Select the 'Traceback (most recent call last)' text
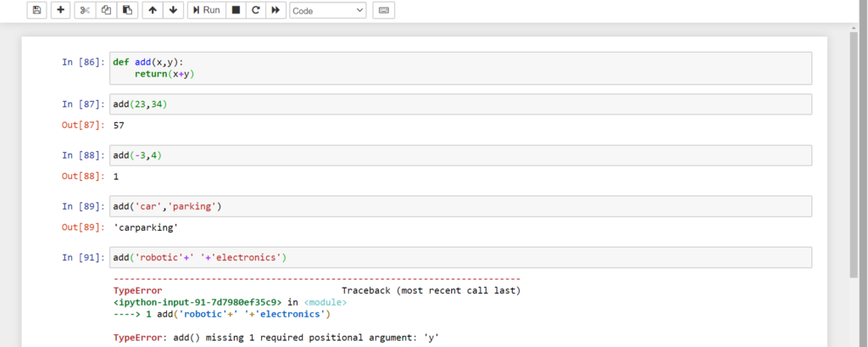Image resolution: width=868 pixels, height=347 pixels. [431, 290]
